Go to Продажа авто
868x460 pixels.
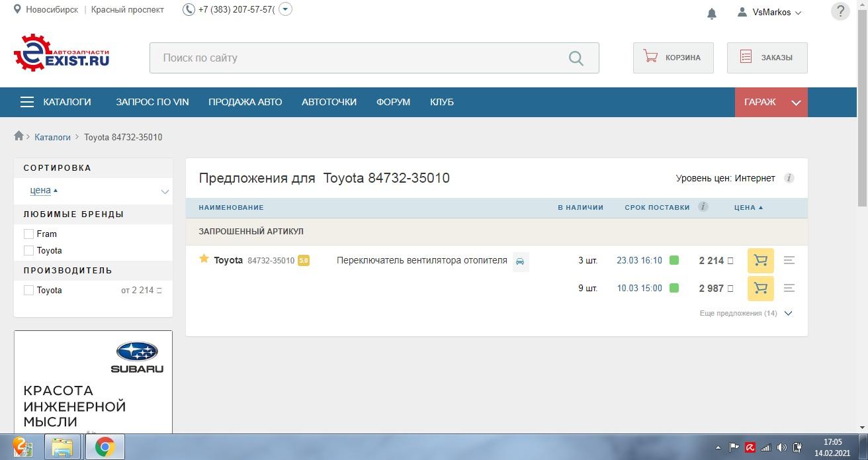(x=245, y=102)
